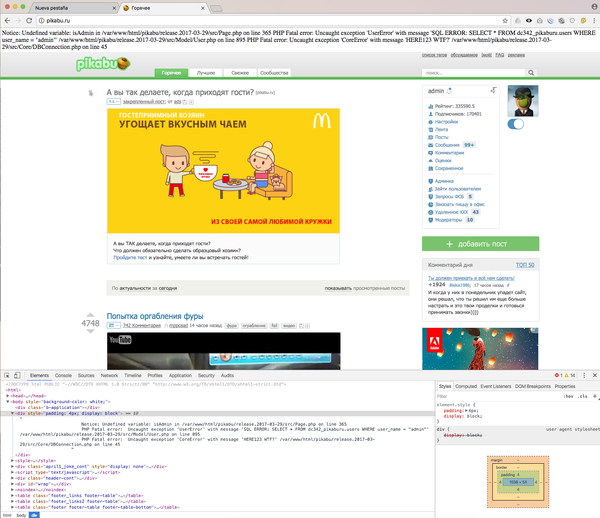Close the DevTools panel

pyautogui.click(x=593, y=375)
